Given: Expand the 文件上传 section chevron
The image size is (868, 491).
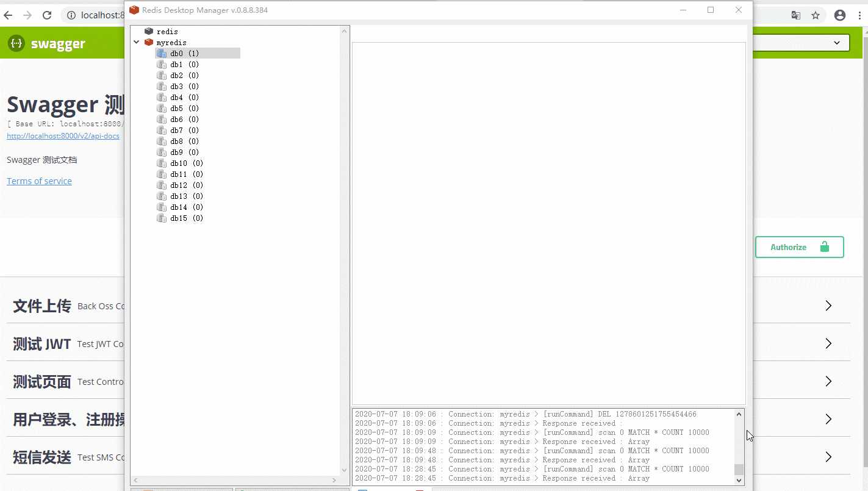Looking at the screenshot, I should pos(828,306).
